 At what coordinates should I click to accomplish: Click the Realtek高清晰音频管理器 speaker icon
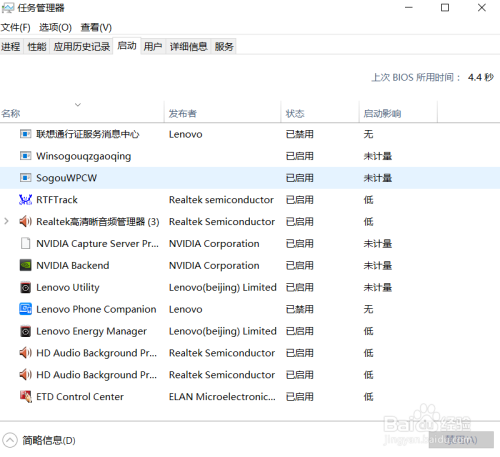[26, 221]
